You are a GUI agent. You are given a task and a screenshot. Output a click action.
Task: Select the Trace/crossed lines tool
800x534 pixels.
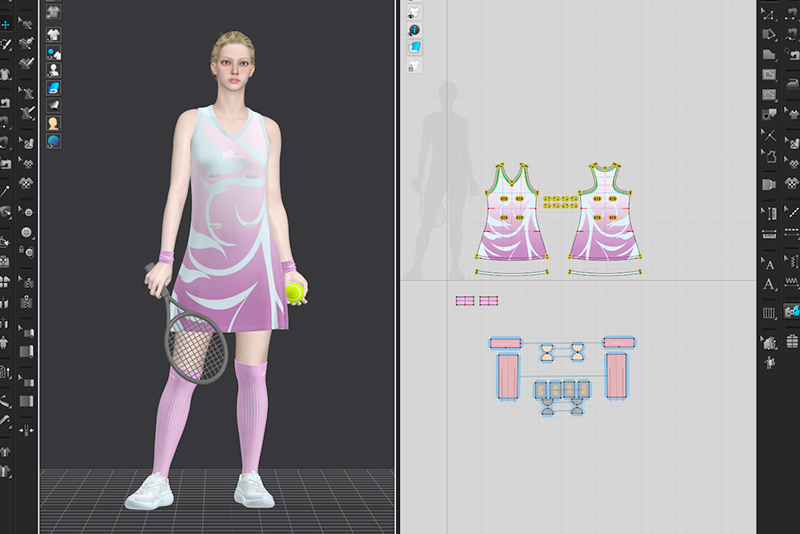coord(769,135)
